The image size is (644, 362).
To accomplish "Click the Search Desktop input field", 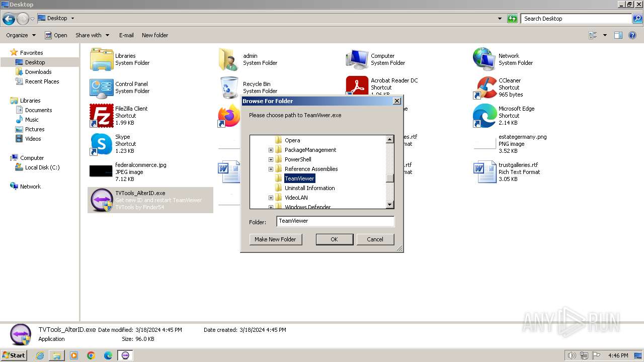I will pyautogui.click(x=577, y=19).
